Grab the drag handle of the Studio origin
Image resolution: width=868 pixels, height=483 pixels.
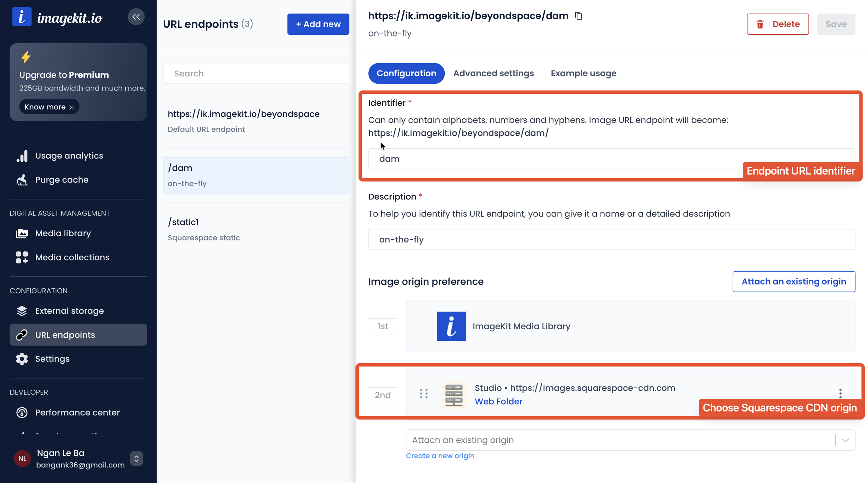pyautogui.click(x=424, y=393)
